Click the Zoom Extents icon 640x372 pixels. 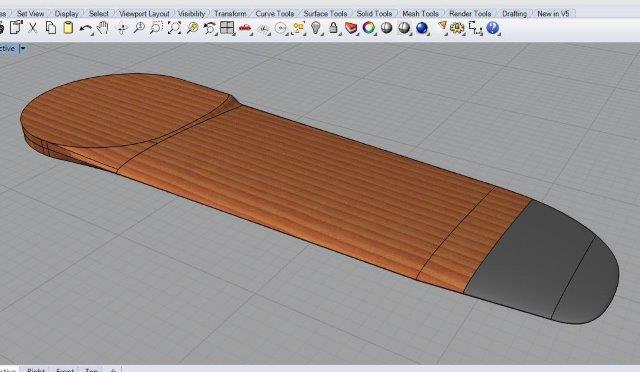(x=174, y=28)
